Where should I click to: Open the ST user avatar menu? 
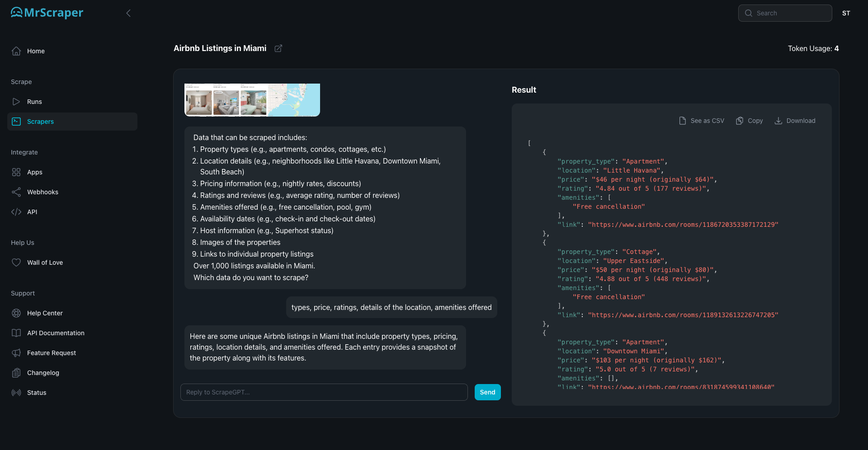(x=846, y=13)
